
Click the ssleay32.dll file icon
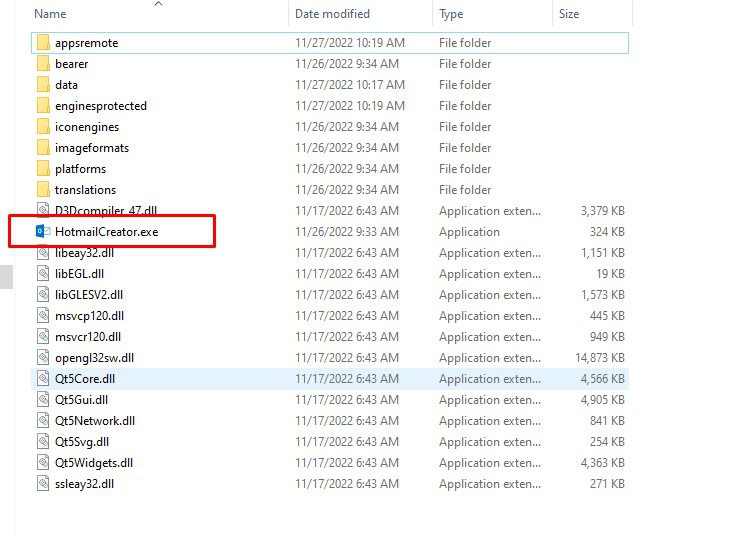coord(43,484)
